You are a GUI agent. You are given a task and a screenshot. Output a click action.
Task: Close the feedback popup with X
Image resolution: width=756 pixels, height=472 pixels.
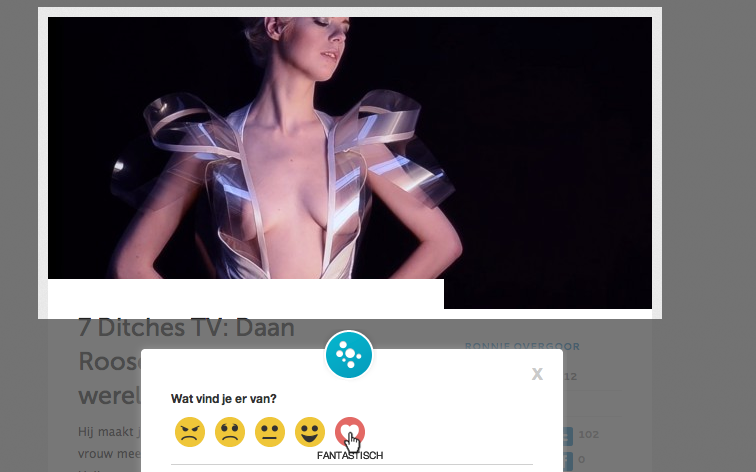click(537, 374)
